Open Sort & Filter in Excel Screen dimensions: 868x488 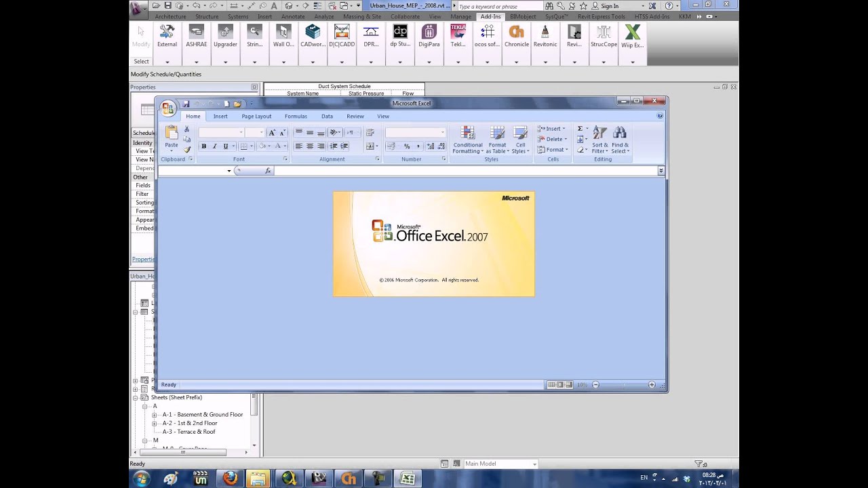click(600, 140)
